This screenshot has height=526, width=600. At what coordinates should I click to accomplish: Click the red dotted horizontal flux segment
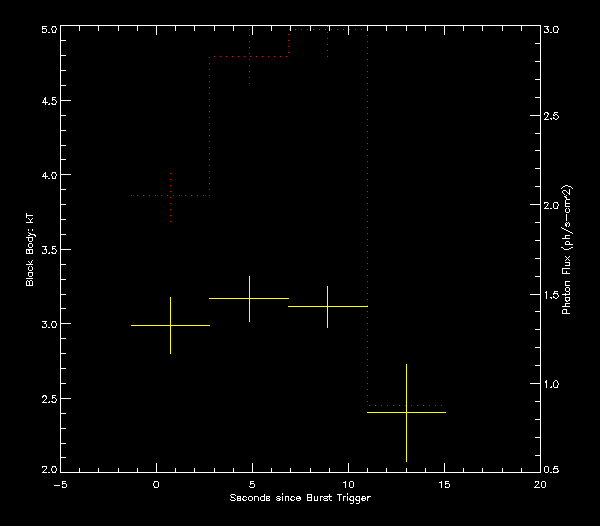(x=249, y=57)
